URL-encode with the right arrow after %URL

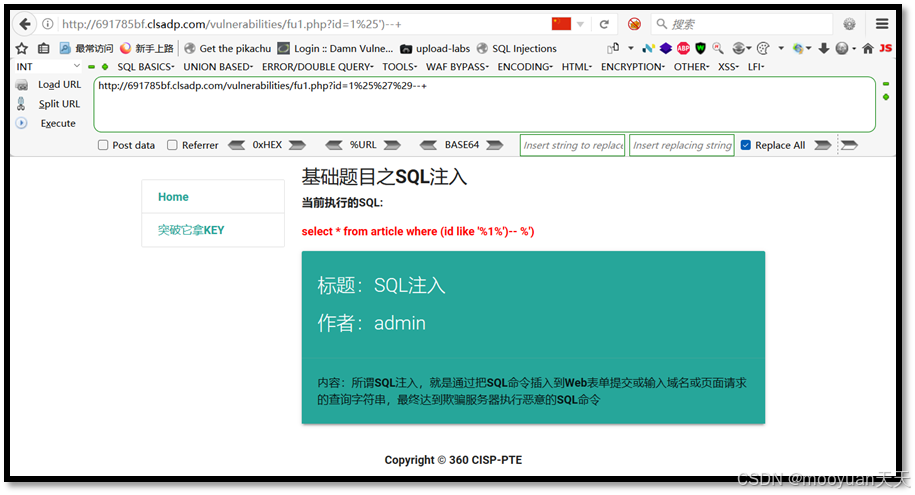392,145
